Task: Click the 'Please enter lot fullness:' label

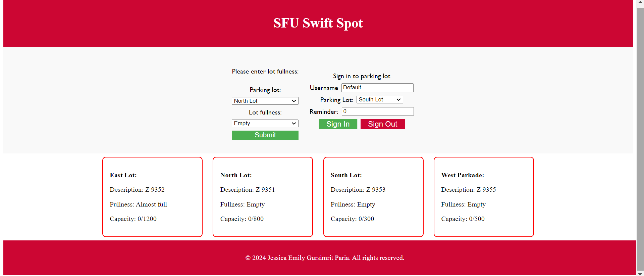Action: coord(265,72)
